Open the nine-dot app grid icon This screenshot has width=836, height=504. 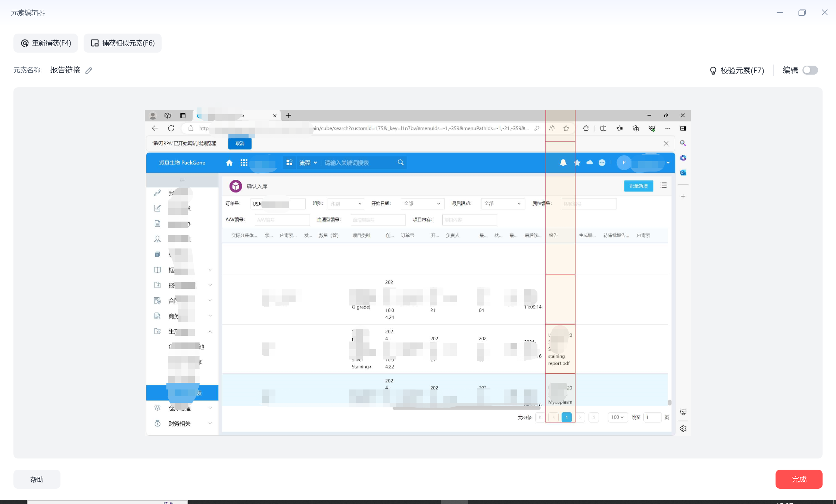244,163
